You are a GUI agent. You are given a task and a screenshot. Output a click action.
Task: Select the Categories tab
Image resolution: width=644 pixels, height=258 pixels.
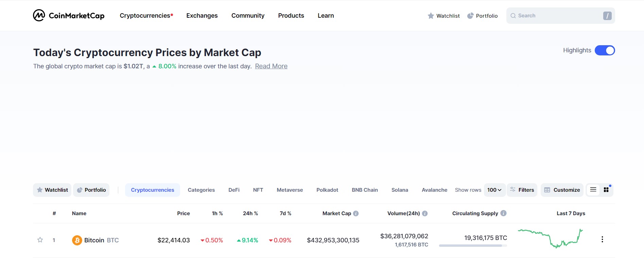pyautogui.click(x=201, y=190)
